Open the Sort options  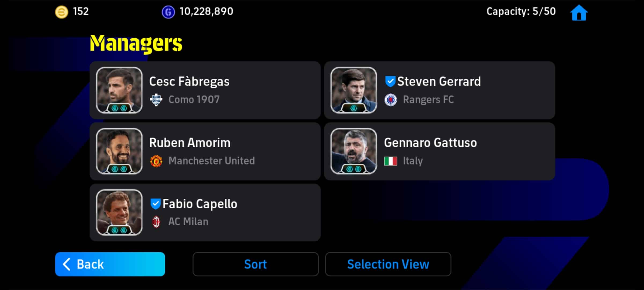(255, 264)
